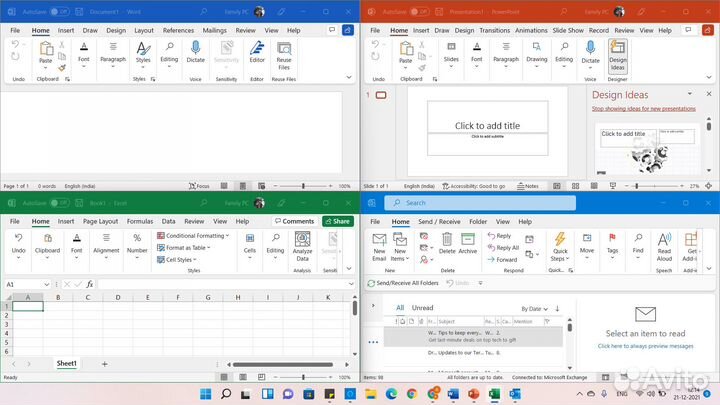
Task: Click Stop showing ideas for new presentations
Action: [643, 109]
